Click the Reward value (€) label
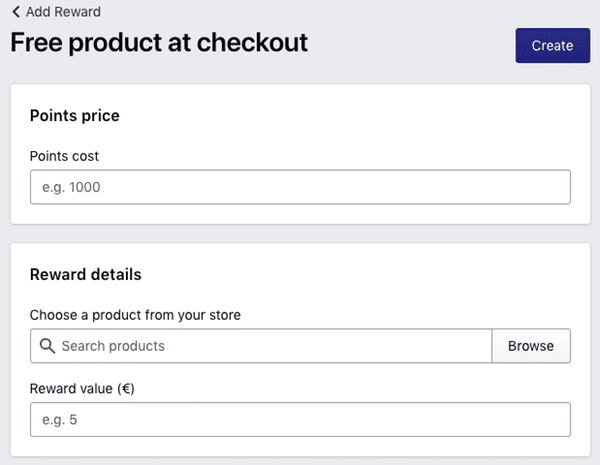600x465 pixels. point(82,389)
